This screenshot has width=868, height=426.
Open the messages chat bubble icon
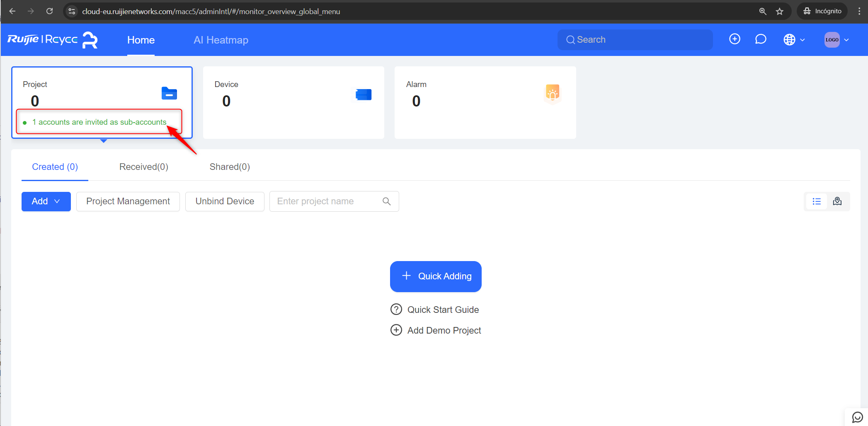pyautogui.click(x=761, y=39)
